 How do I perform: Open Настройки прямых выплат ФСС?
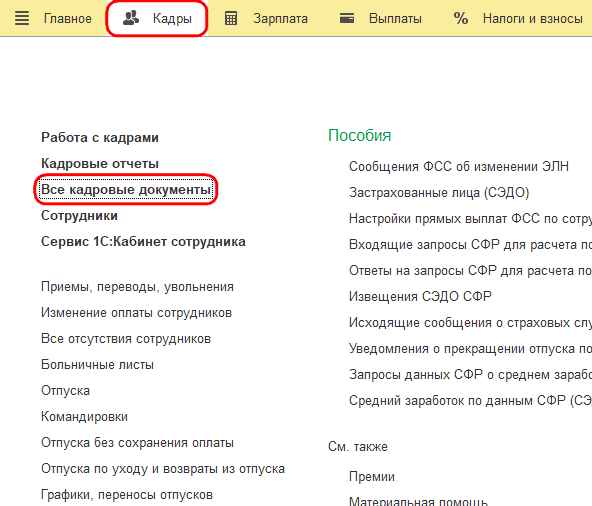pyautogui.click(x=470, y=219)
